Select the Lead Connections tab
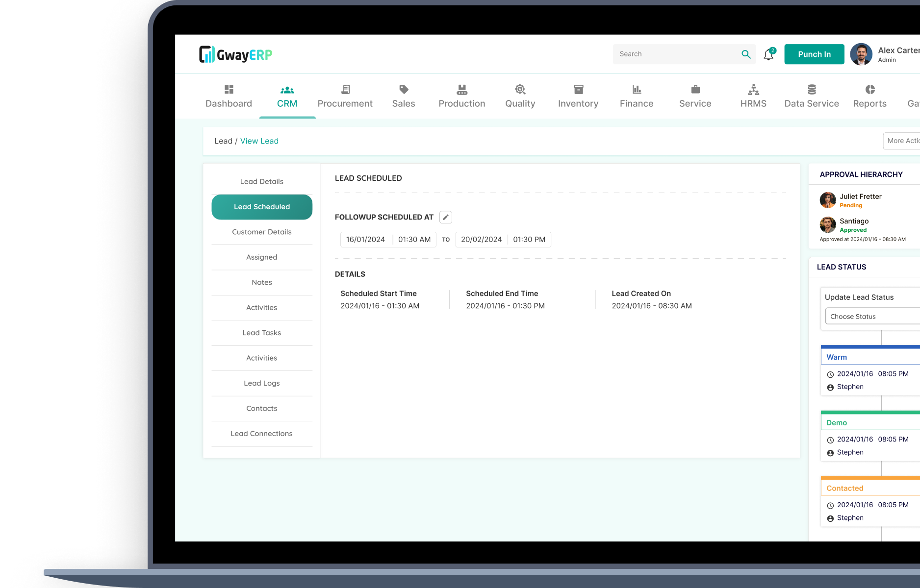The height and width of the screenshot is (588, 920). pyautogui.click(x=262, y=434)
